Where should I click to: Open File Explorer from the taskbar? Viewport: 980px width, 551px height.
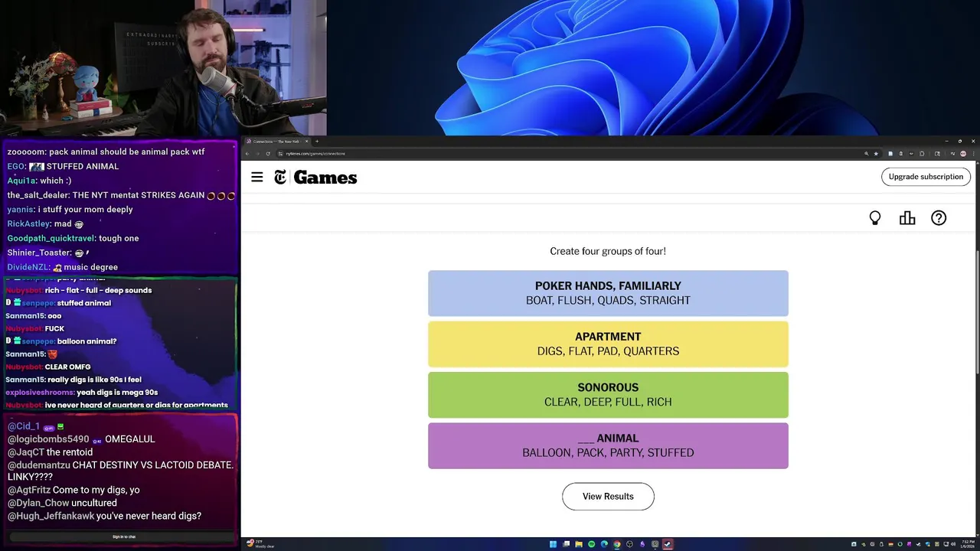[x=579, y=544]
